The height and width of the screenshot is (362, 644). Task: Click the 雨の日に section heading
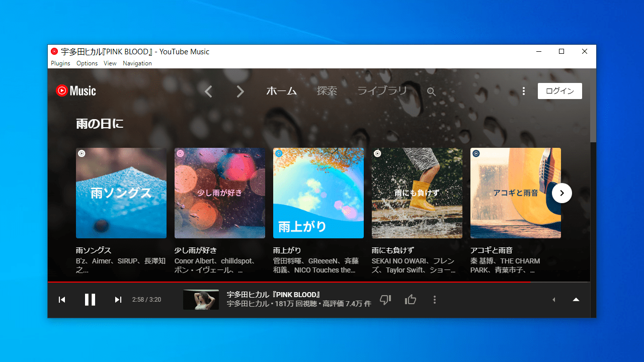coord(100,124)
